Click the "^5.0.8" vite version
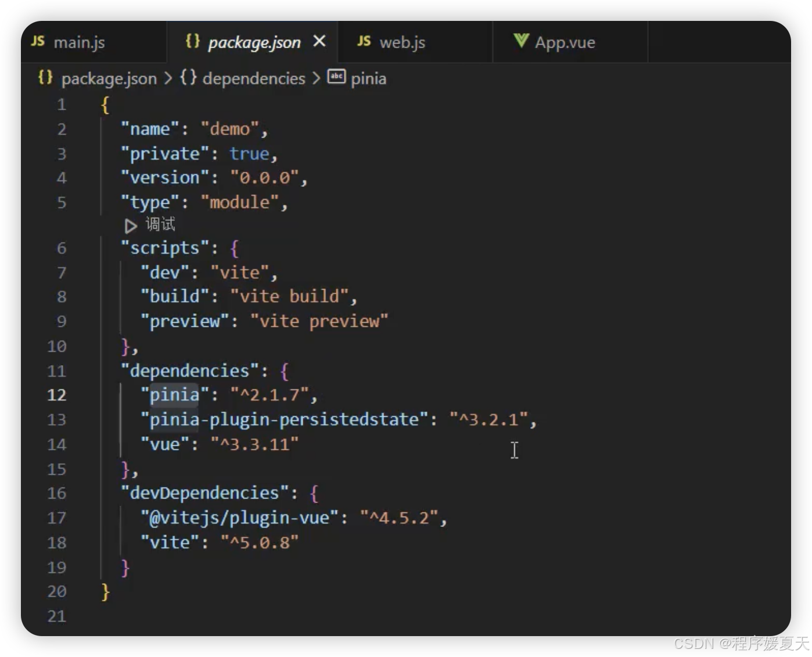This screenshot has width=812, height=657. pos(259,543)
